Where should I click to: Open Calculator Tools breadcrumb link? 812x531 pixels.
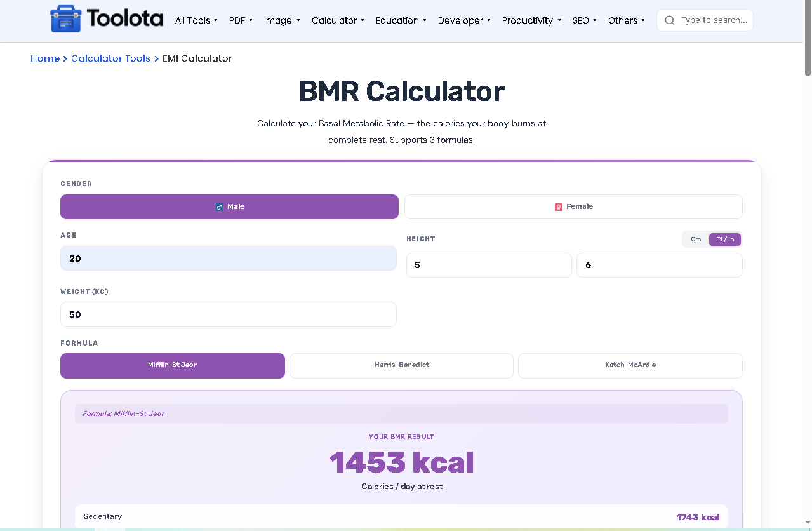(110, 58)
